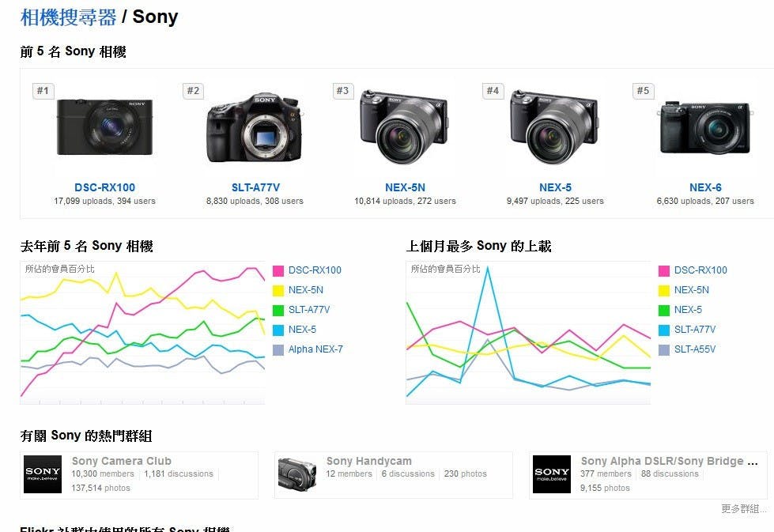This screenshot has height=532, width=774.
Task: Open the 相機搜尋器 breadcrumb link
Action: [68, 17]
